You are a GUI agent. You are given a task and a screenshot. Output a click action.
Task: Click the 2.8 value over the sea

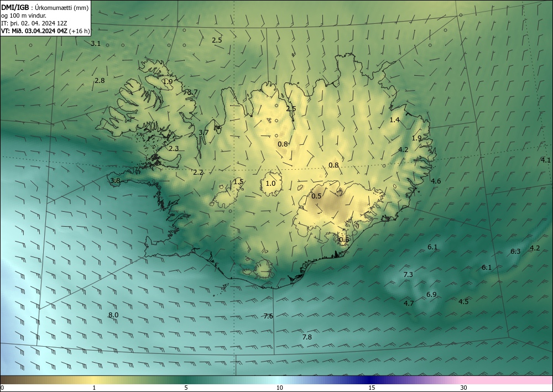pyautogui.click(x=100, y=80)
